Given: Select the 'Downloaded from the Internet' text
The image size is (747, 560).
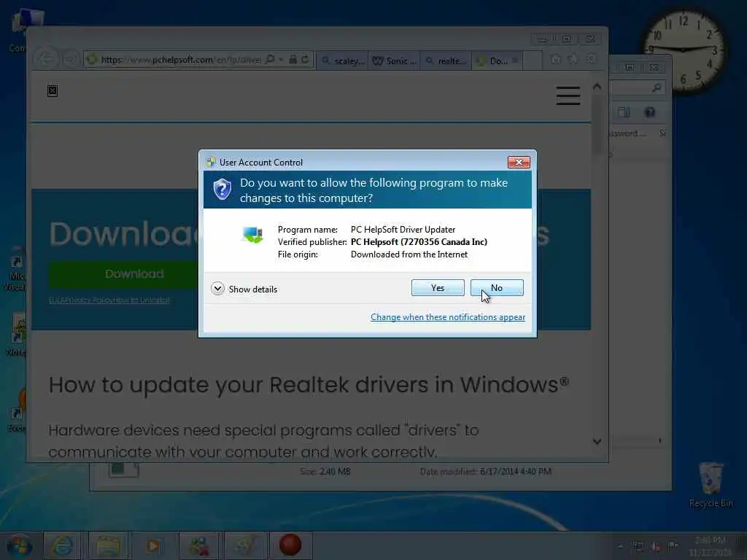Looking at the screenshot, I should (x=409, y=254).
